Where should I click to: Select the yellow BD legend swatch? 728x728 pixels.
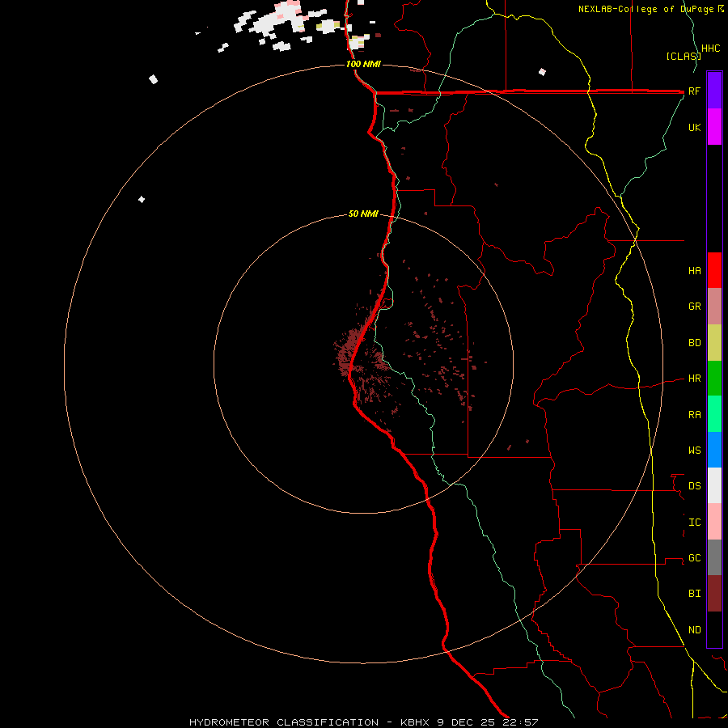tap(714, 343)
